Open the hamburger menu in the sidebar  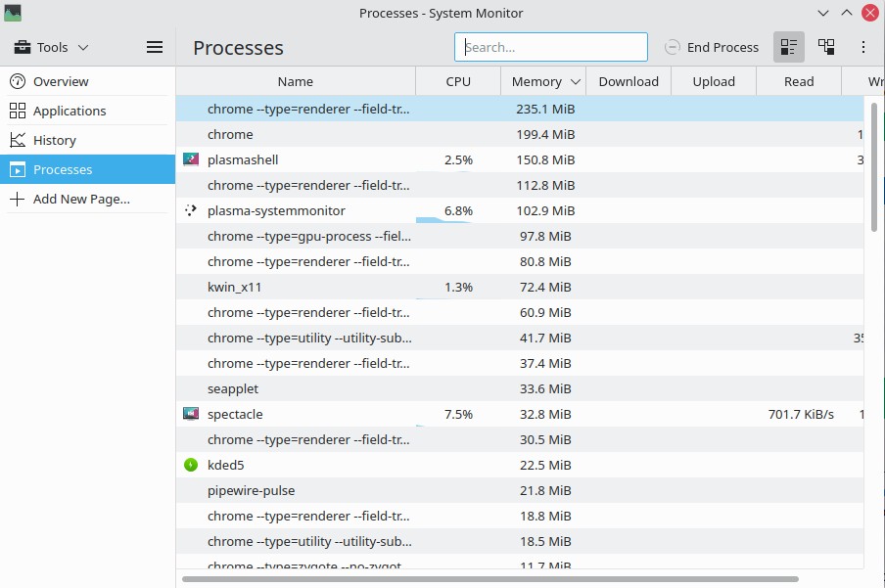click(154, 46)
